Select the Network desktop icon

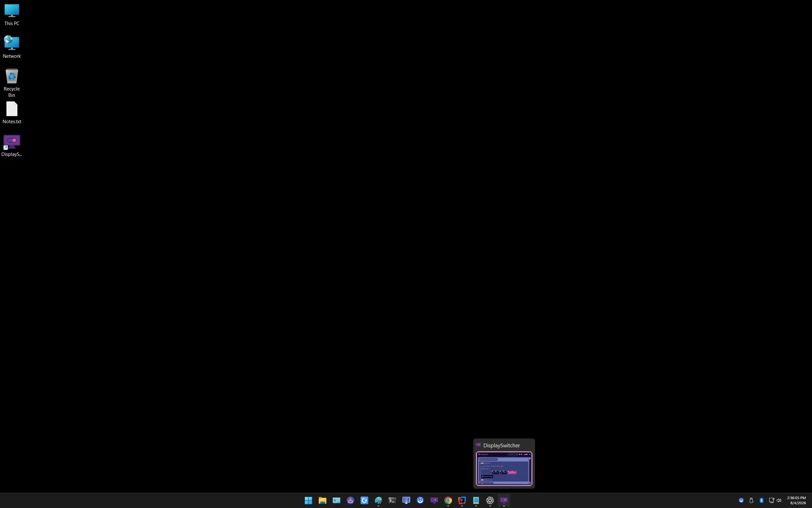pyautogui.click(x=12, y=47)
